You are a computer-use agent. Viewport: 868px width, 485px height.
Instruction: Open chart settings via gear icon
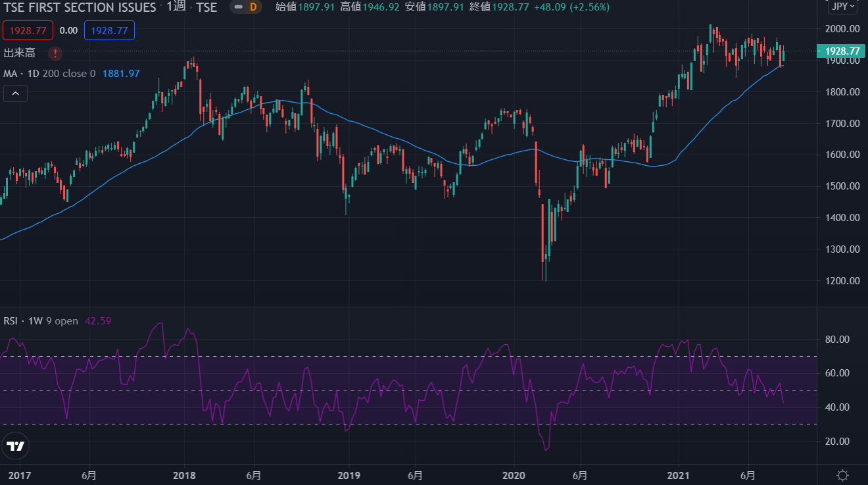coord(842,475)
